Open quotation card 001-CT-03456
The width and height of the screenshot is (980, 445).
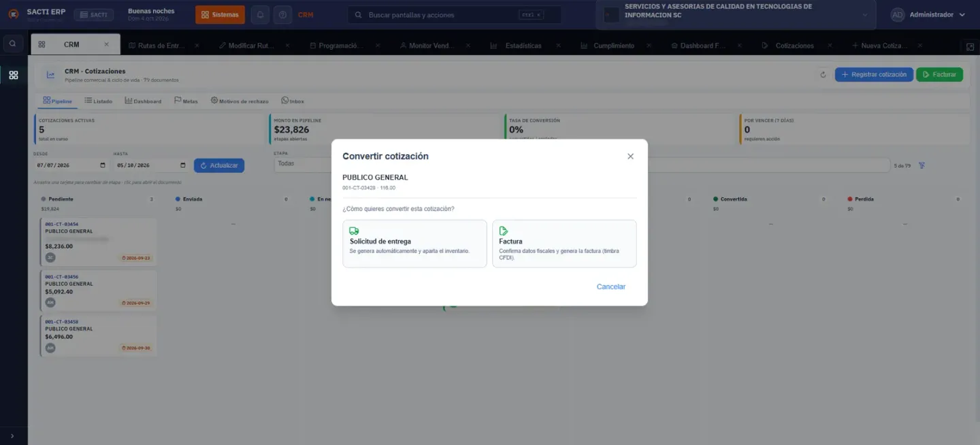(x=99, y=291)
